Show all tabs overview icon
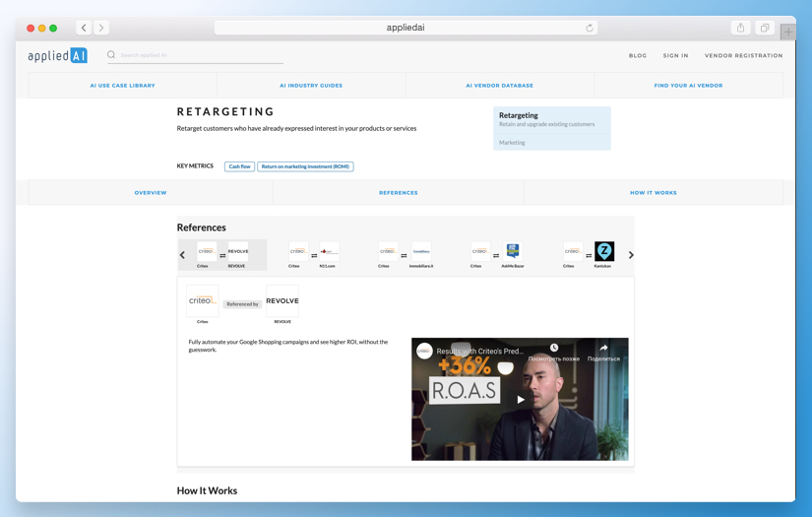Image resolution: width=812 pixels, height=517 pixels. click(765, 28)
